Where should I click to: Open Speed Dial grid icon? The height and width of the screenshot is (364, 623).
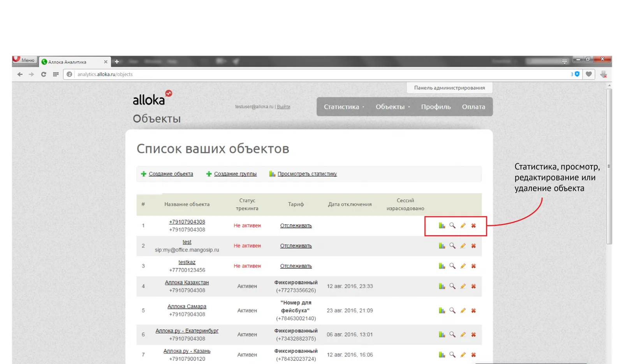(56, 74)
